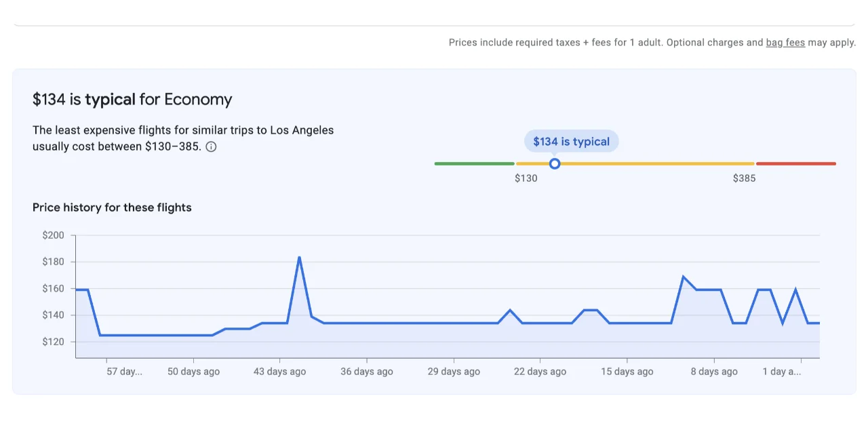868x434 pixels.
Task: Select the "15 days ago" axis label
Action: (x=627, y=372)
